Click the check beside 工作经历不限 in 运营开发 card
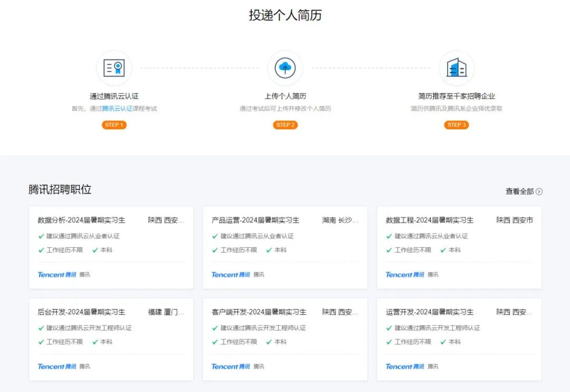 (389, 342)
